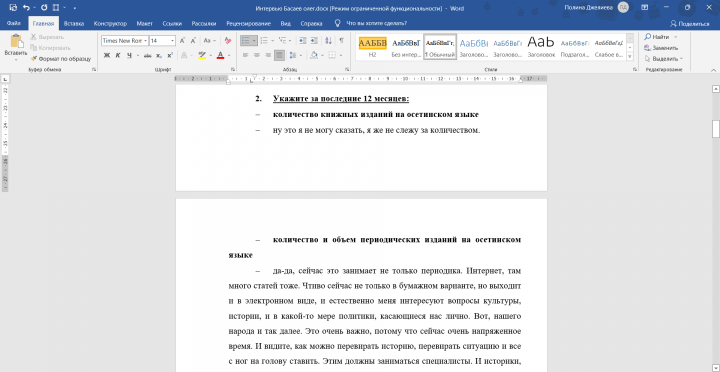Decrease the paragraph indent
Viewport: 720px width, 372px height.
tap(303, 41)
